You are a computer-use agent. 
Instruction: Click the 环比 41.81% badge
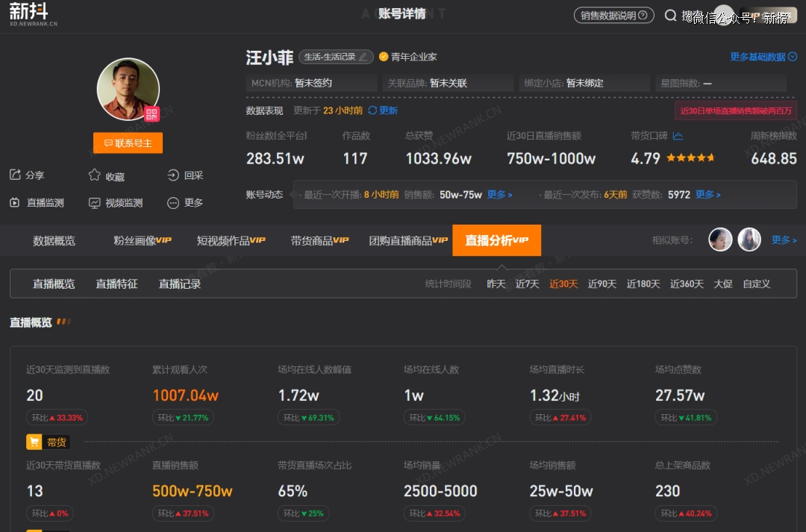point(686,418)
